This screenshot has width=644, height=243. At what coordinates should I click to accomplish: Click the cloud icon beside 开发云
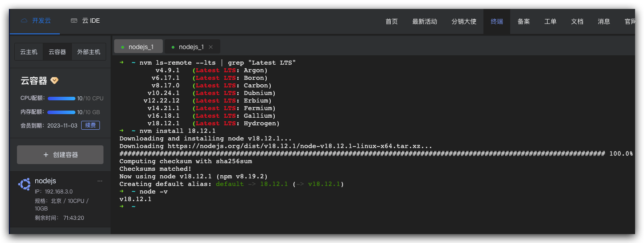click(x=24, y=21)
